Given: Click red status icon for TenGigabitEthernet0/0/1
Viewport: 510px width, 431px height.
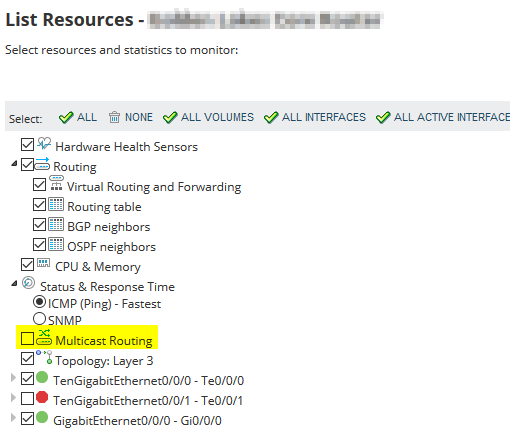Looking at the screenshot, I should coord(42,397).
